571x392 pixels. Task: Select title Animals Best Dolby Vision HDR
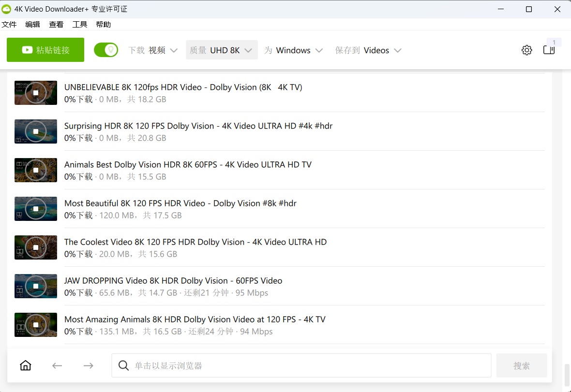click(188, 165)
